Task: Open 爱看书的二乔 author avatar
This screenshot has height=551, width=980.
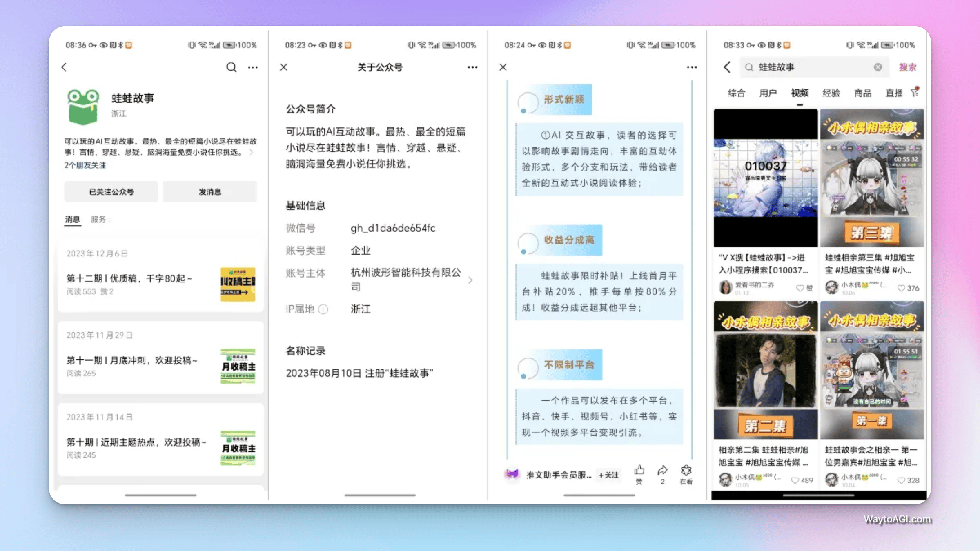Action: pyautogui.click(x=725, y=287)
